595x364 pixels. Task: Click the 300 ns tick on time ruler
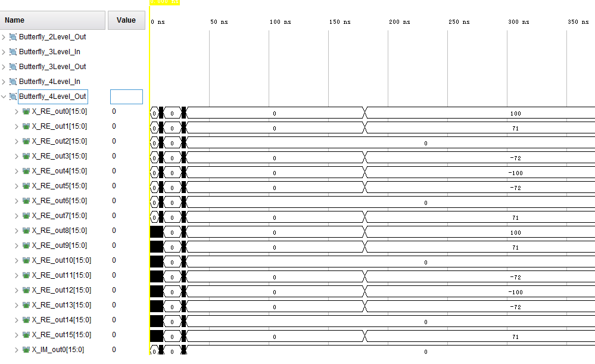(x=518, y=22)
